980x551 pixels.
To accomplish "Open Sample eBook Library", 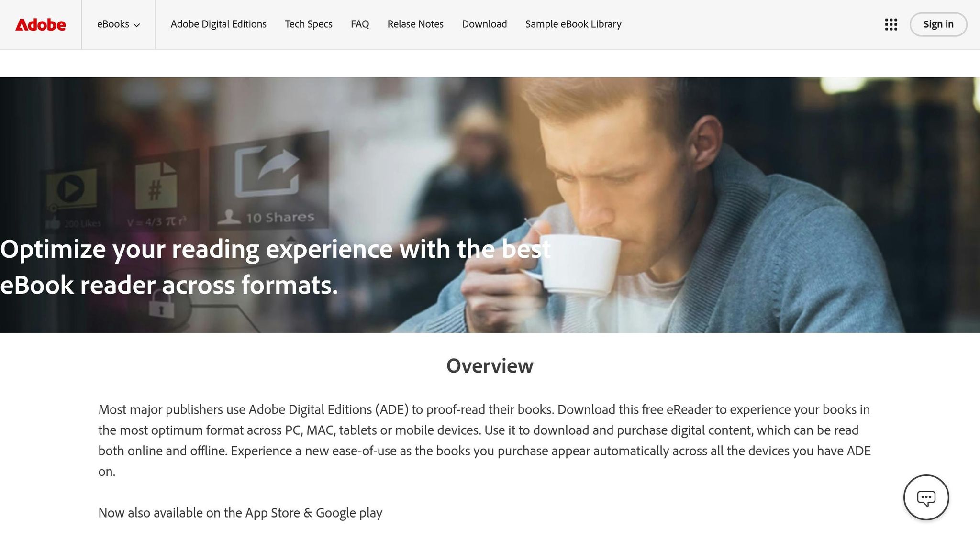I will pos(573,24).
